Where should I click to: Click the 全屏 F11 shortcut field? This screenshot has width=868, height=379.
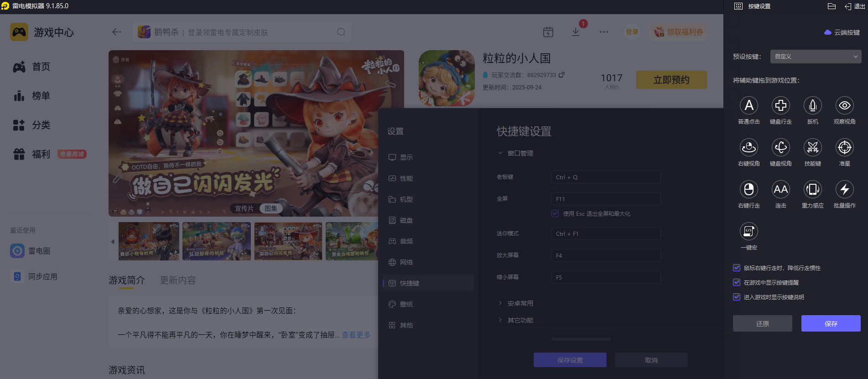click(x=606, y=199)
